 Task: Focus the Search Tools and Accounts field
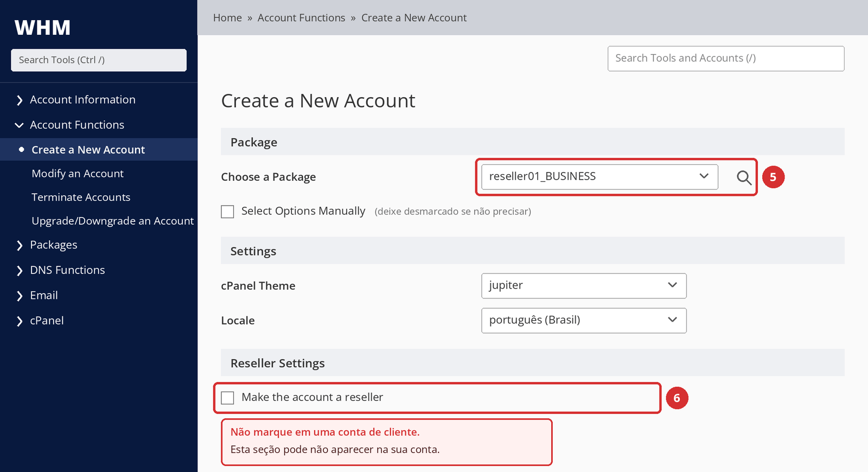coord(726,59)
